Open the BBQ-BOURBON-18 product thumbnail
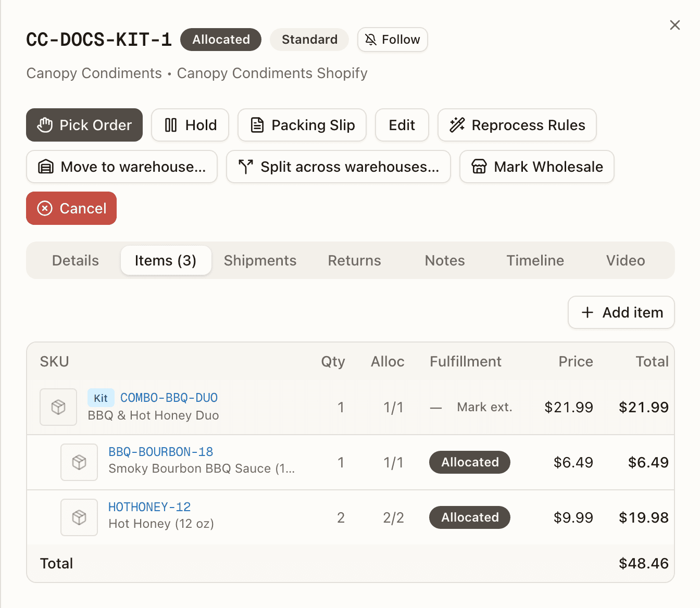Screen dimensions: 700x608 point(79,462)
